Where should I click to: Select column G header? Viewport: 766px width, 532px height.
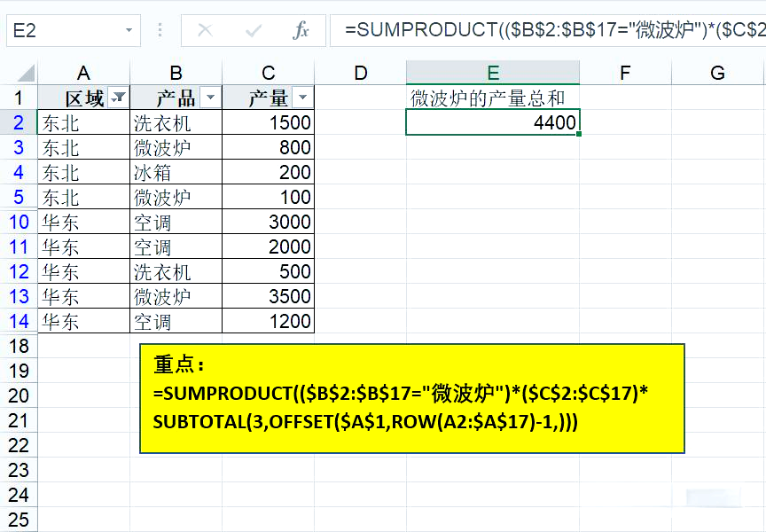point(717,73)
